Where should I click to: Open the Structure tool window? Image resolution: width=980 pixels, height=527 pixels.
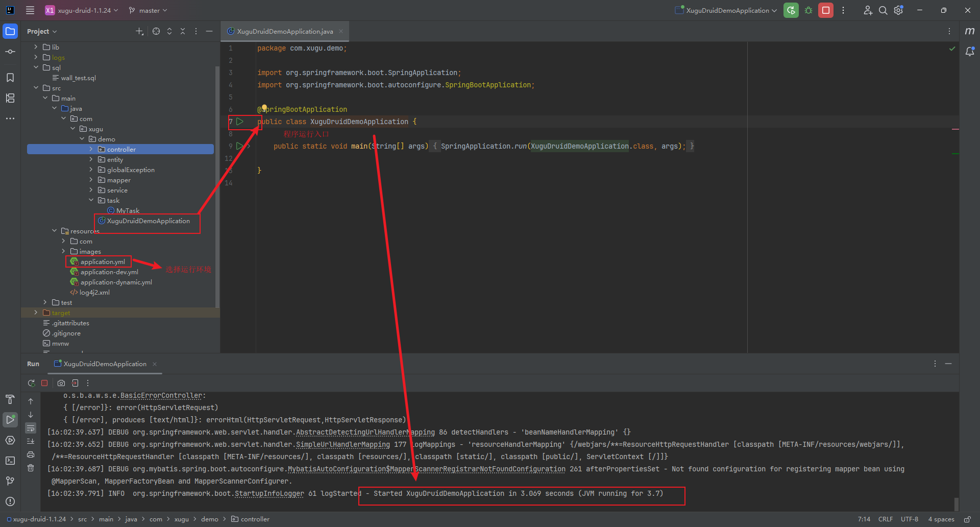pyautogui.click(x=10, y=98)
